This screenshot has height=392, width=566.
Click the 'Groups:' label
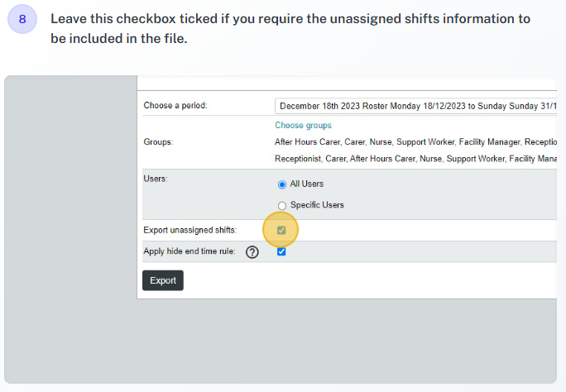158,141
